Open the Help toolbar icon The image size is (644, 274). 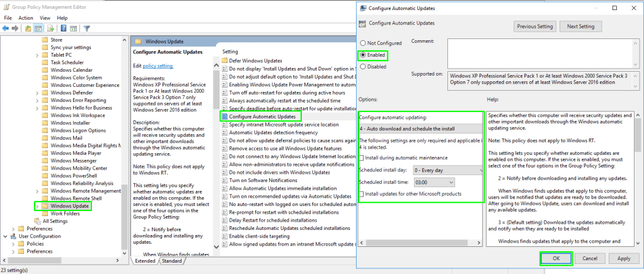click(64, 28)
